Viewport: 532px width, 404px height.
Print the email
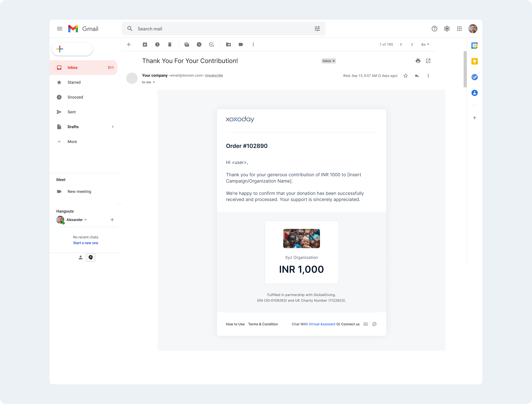418,61
